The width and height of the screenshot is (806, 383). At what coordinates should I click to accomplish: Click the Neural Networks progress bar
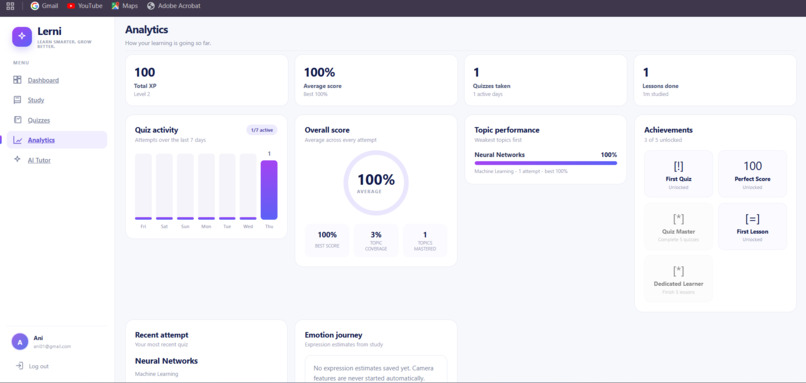[545, 163]
